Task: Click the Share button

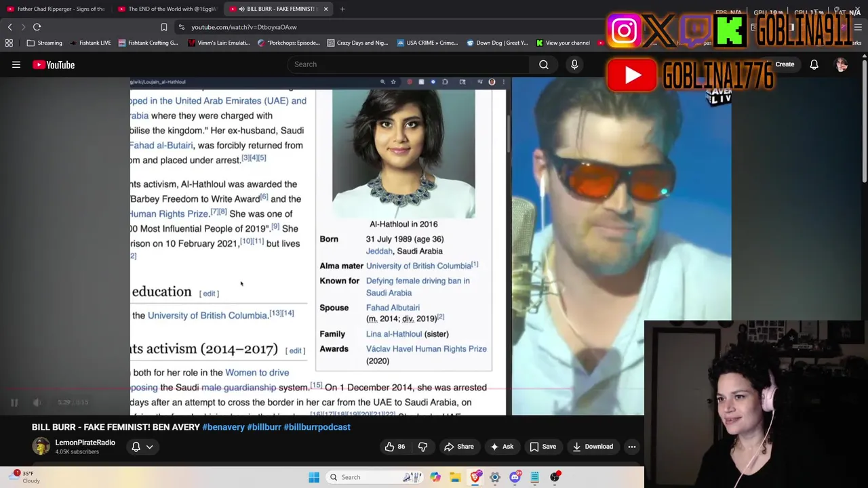Action: [458, 447]
